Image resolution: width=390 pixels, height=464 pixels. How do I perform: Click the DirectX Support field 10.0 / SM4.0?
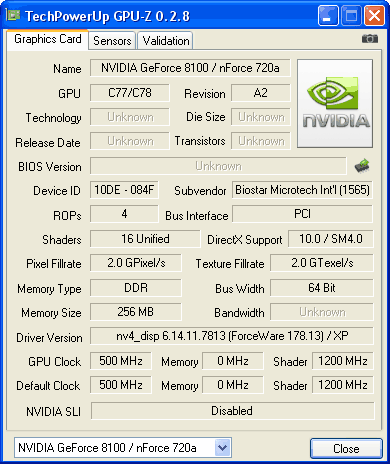[331, 239]
